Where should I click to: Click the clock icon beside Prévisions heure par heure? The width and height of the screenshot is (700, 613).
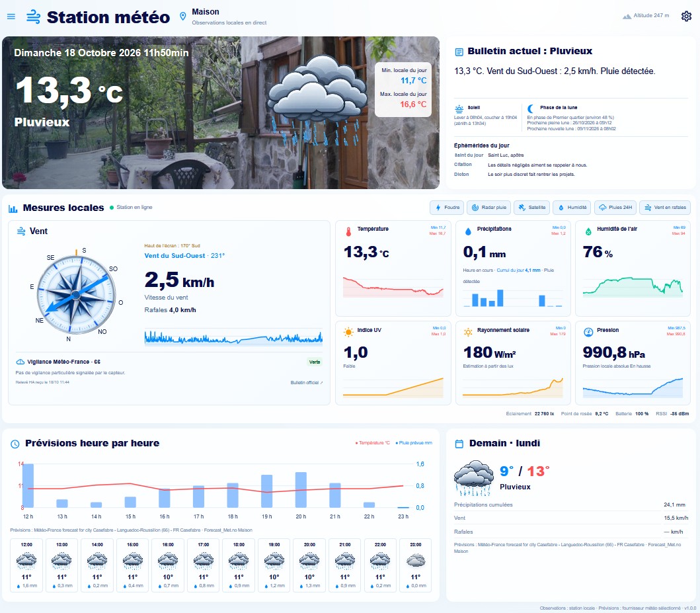point(15,444)
